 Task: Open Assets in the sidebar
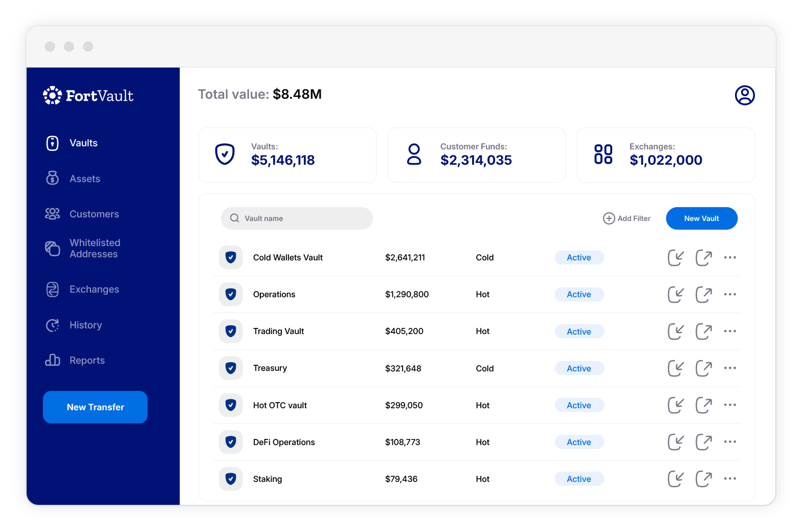click(73, 179)
